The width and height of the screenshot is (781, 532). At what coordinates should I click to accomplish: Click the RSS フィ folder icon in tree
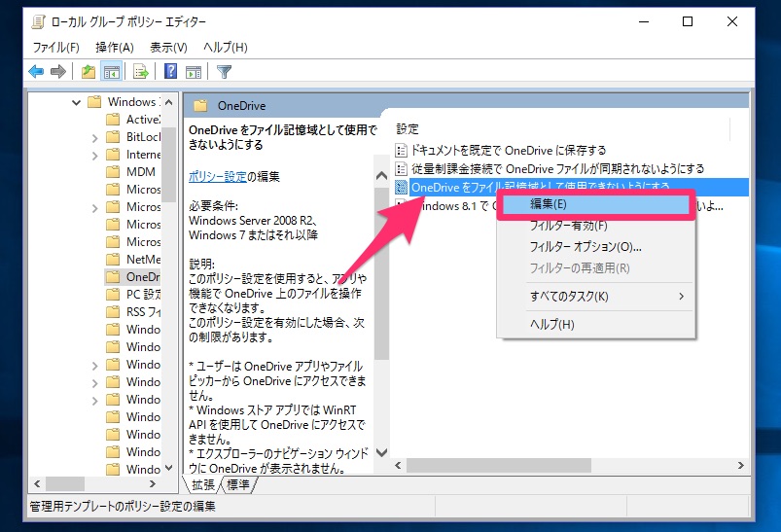pos(113,312)
